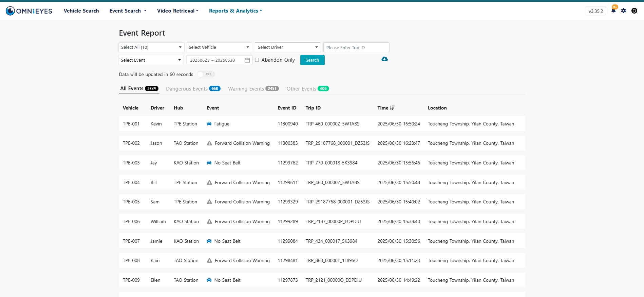Screen dimensions: 644x297
Task: Toggle the 60 seconds auto-update switch
Action: pos(206,74)
